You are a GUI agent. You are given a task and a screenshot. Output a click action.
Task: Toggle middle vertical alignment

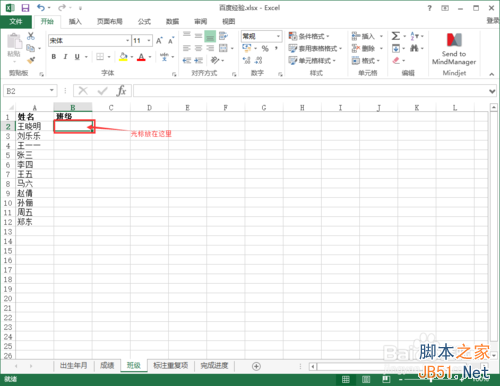pyautogui.click(x=198, y=36)
